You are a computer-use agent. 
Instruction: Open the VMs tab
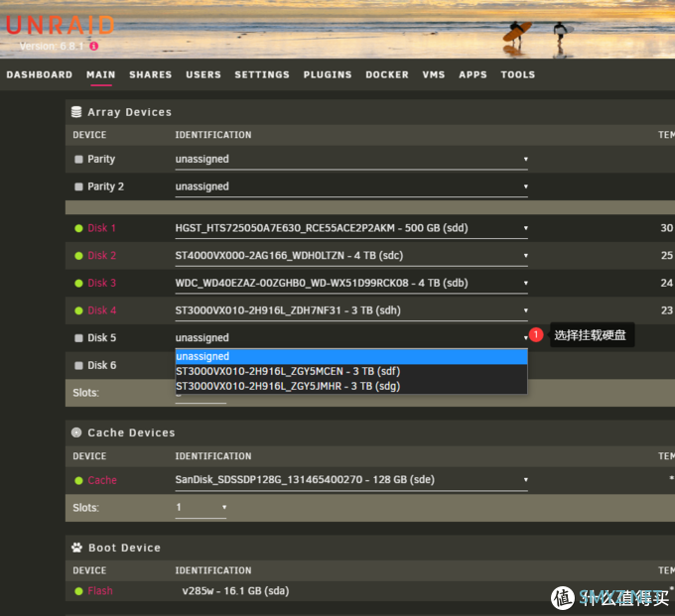pos(434,74)
